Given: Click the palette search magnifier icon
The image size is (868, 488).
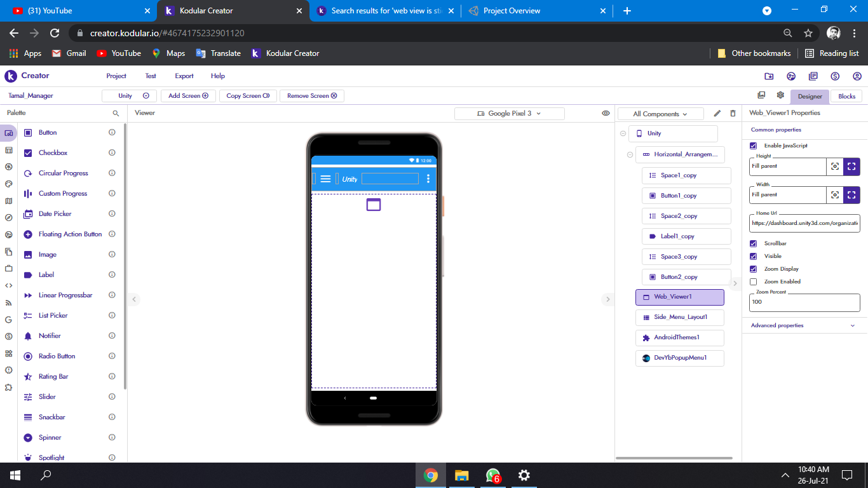Looking at the screenshot, I should (116, 113).
